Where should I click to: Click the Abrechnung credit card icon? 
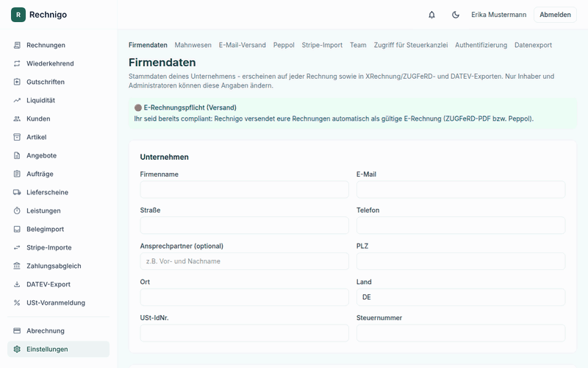pyautogui.click(x=17, y=330)
